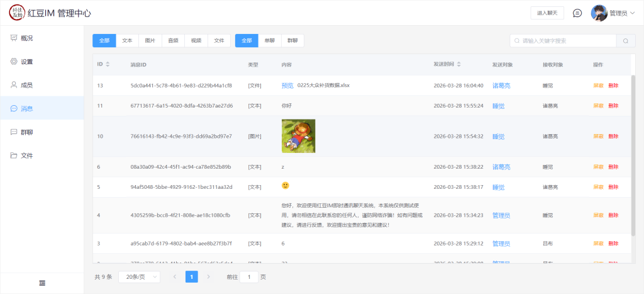644x294 pixels.
Task: Click the 设置 gear sidebar icon
Action: pyautogui.click(x=14, y=62)
